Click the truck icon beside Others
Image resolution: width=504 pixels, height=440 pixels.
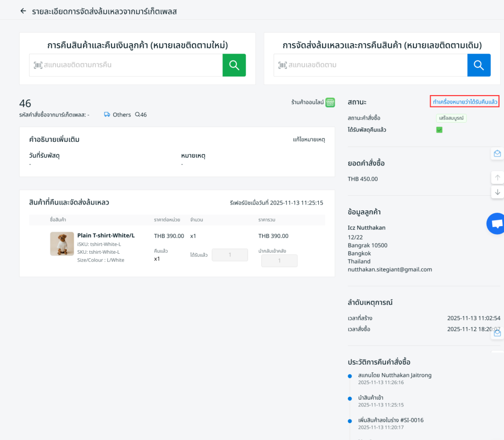pyautogui.click(x=107, y=114)
